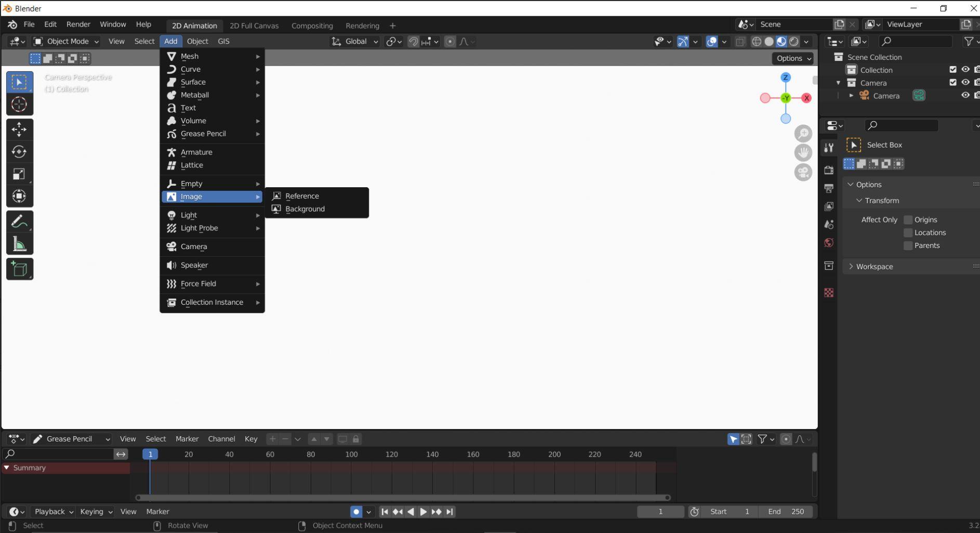Open the World properties tab
This screenshot has width=980, height=533.
pos(829,243)
